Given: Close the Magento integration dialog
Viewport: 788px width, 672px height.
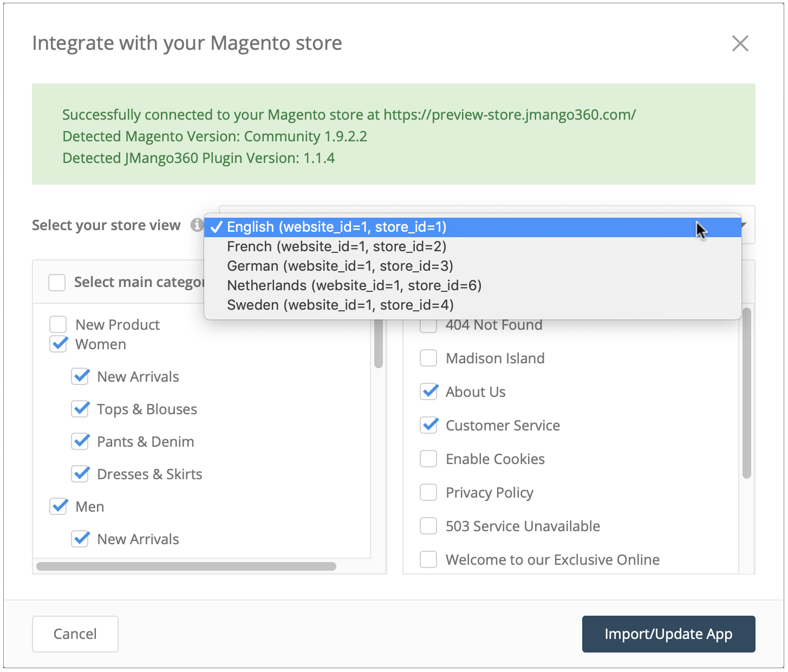Looking at the screenshot, I should pyautogui.click(x=740, y=43).
